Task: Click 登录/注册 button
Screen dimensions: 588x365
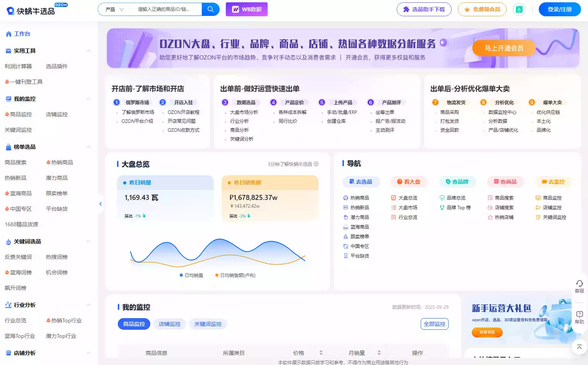Action: 560,9
